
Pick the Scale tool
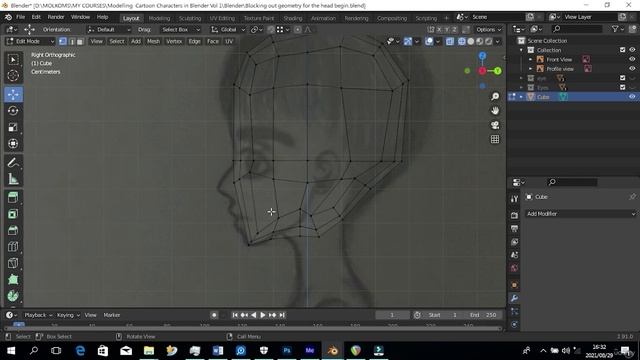13,127
